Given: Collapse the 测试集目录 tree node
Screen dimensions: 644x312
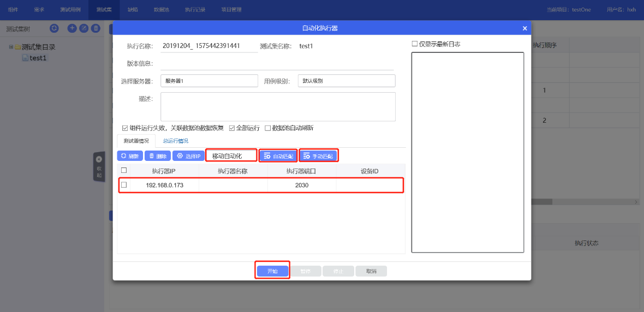Looking at the screenshot, I should point(11,47).
